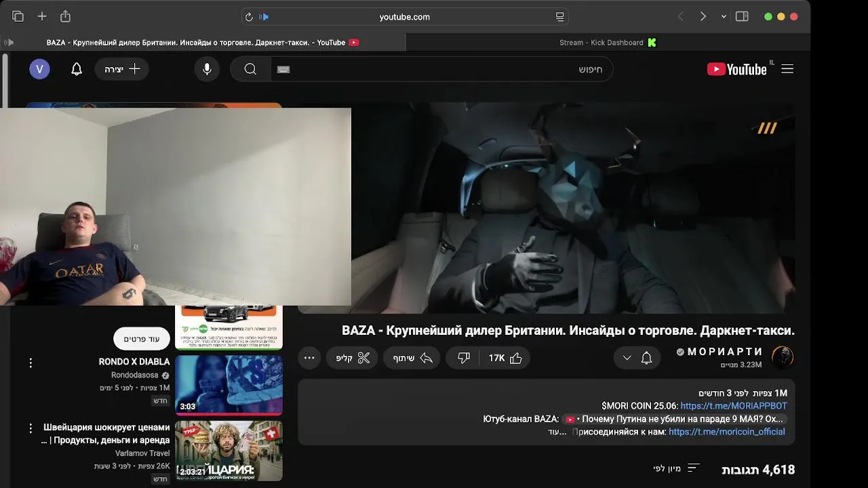Expand description with ...עוד
This screenshot has height=488, width=868.
click(x=557, y=432)
